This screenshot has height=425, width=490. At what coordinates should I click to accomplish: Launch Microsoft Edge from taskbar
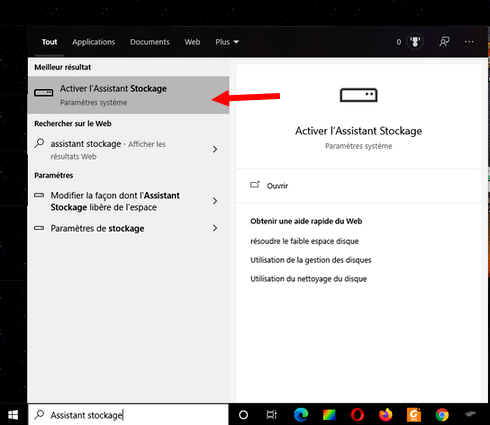[x=301, y=415]
